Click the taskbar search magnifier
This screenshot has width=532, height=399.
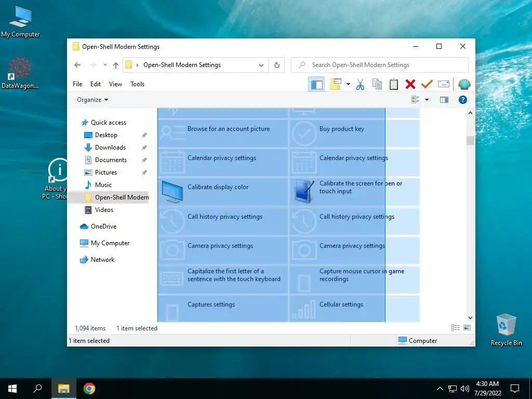click(x=37, y=389)
